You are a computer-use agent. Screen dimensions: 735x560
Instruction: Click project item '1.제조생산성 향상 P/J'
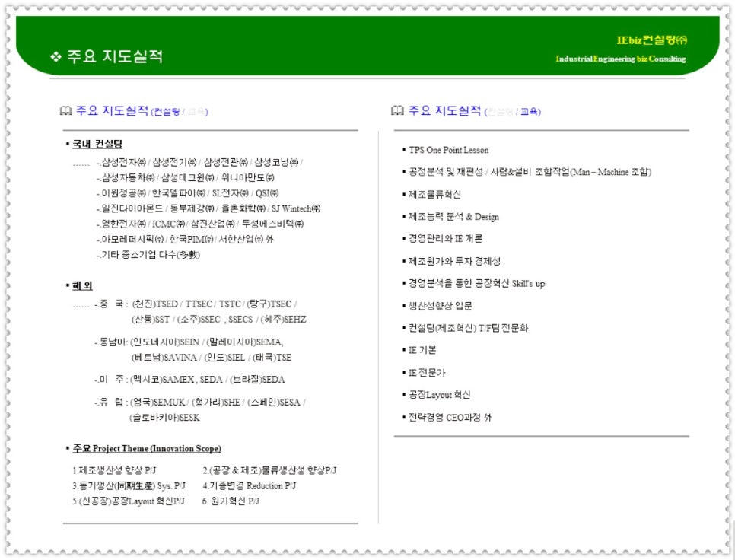tap(114, 470)
